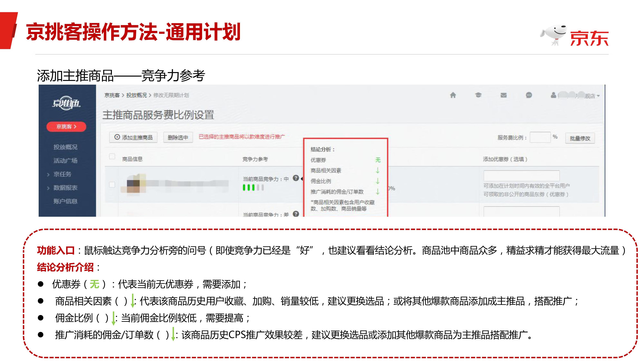Focus the 服务费比例 percentage input

[x=540, y=137]
